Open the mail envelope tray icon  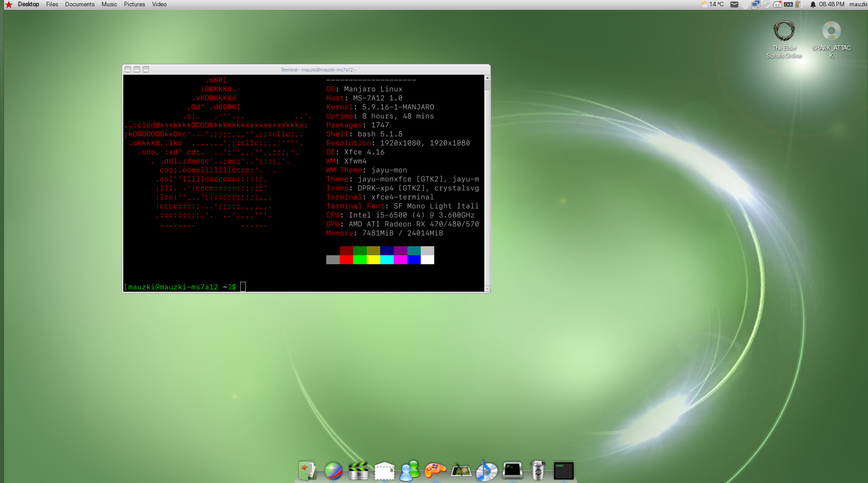click(x=734, y=5)
